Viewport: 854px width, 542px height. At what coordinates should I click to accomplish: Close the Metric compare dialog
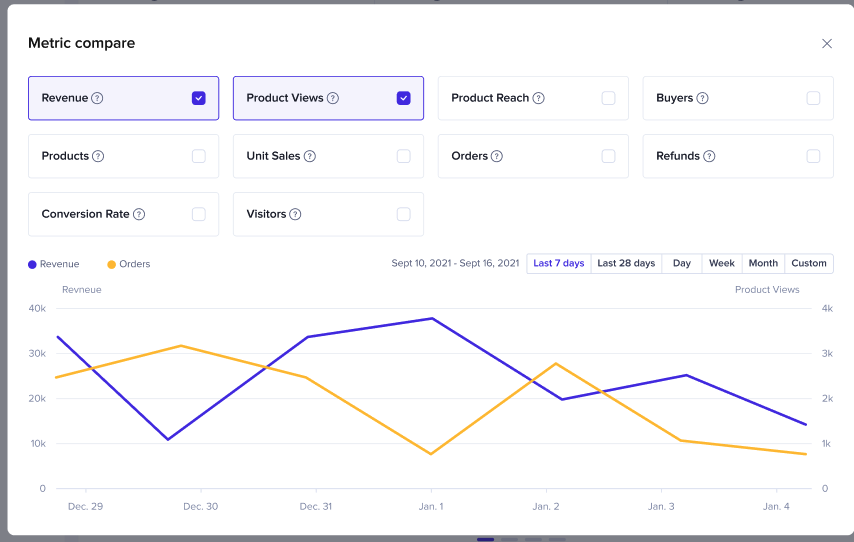coord(827,43)
